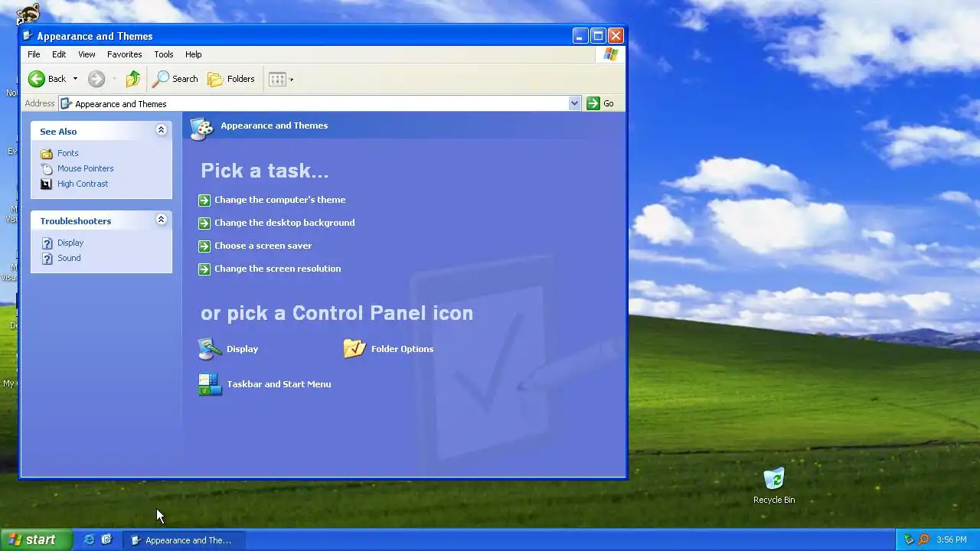The image size is (980, 551).
Task: Open the Edit menu
Action: [x=59, y=54]
